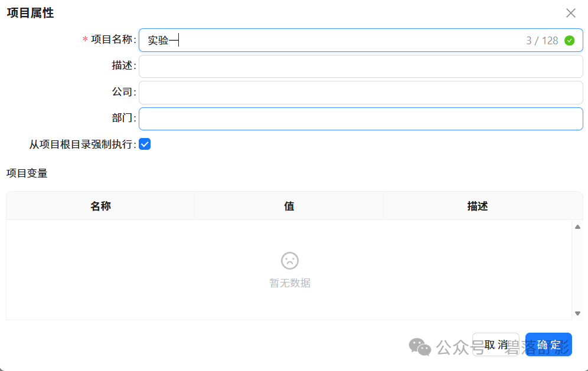The image size is (588, 371).
Task: Click the scrollbar up arrow
Action: (x=577, y=226)
